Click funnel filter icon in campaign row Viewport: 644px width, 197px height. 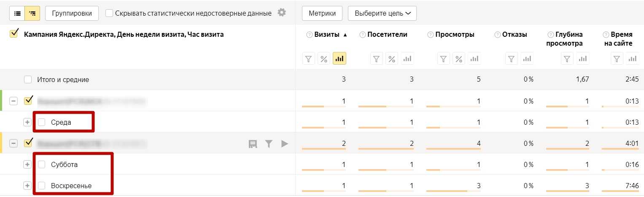click(269, 144)
